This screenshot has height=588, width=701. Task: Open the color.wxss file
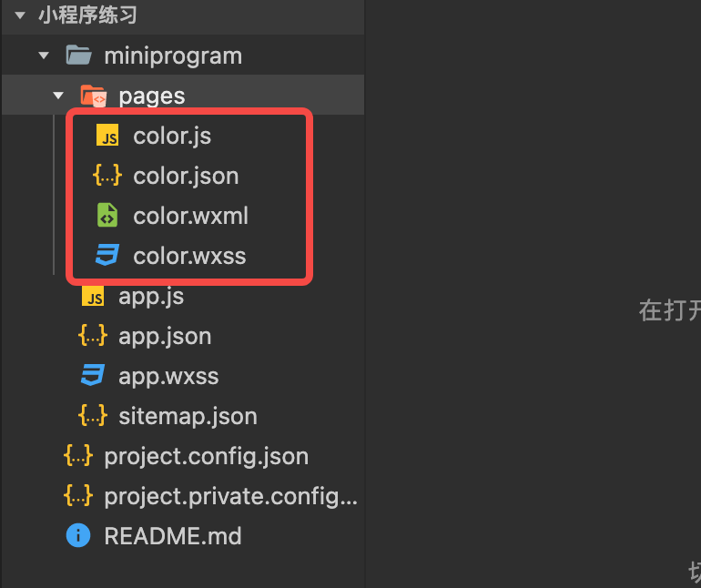(x=189, y=256)
